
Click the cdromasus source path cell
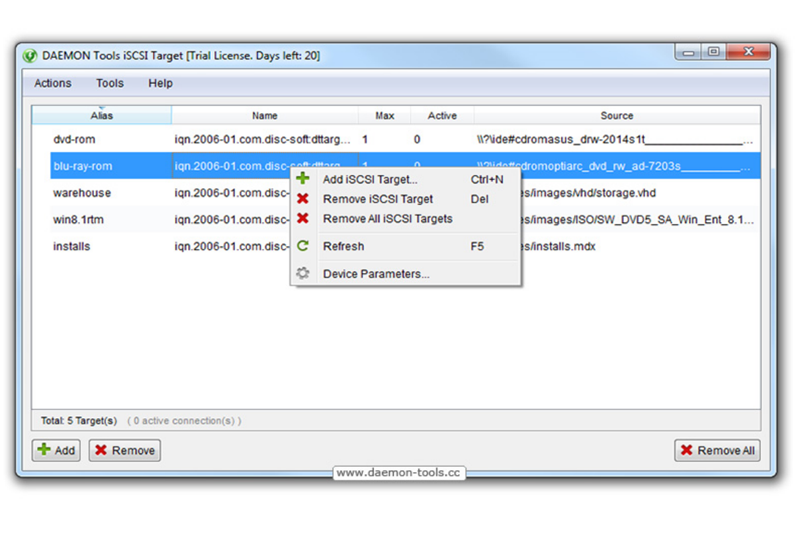point(614,139)
